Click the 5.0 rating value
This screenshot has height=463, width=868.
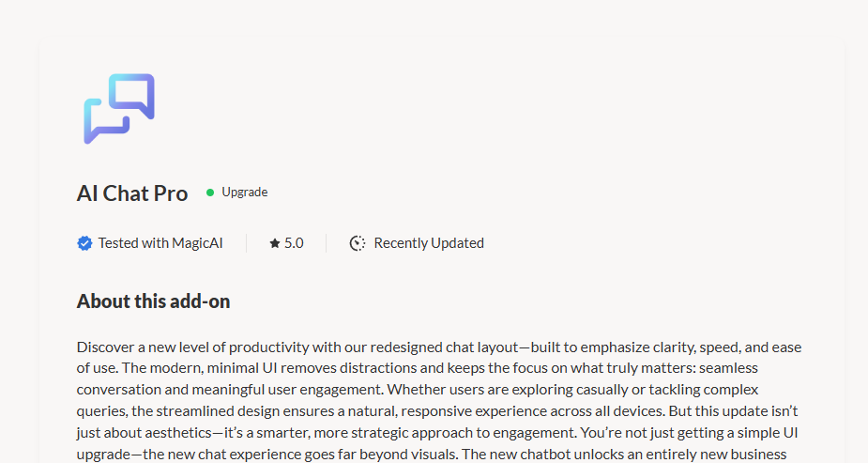coord(294,243)
